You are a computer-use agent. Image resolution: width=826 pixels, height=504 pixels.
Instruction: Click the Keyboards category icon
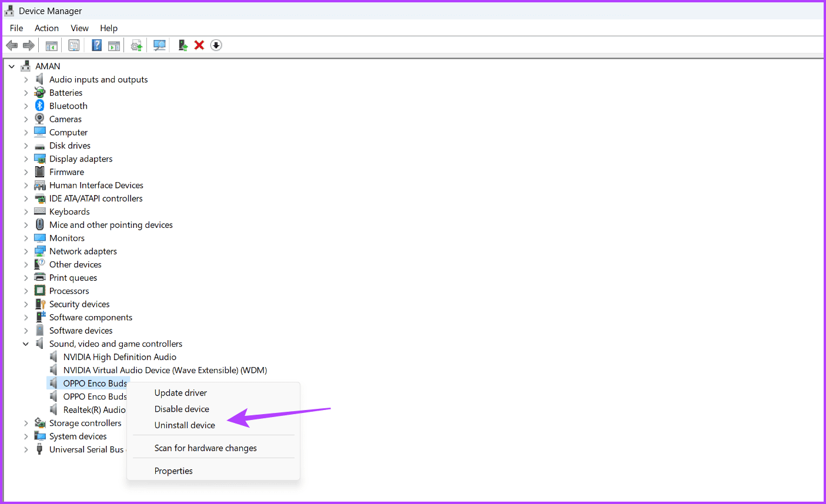tap(39, 211)
